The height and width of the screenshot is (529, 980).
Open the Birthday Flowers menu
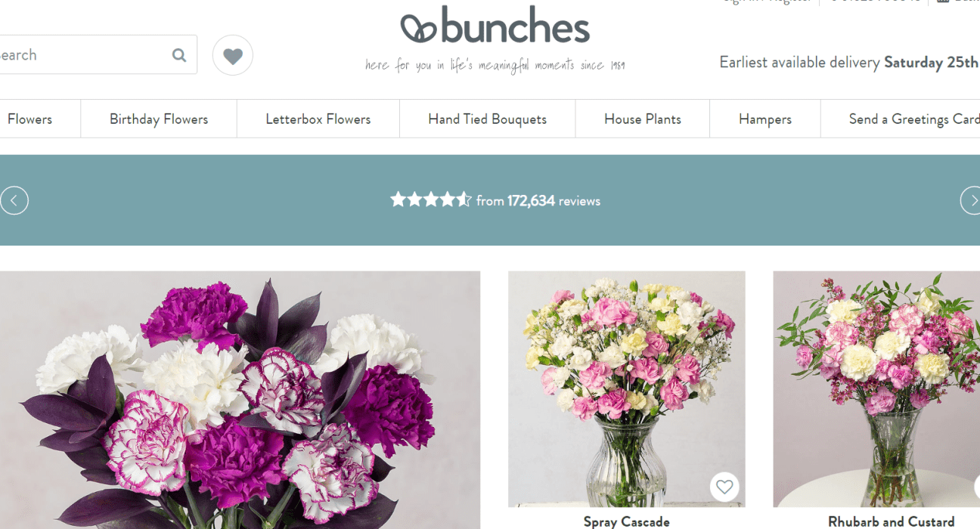159,119
